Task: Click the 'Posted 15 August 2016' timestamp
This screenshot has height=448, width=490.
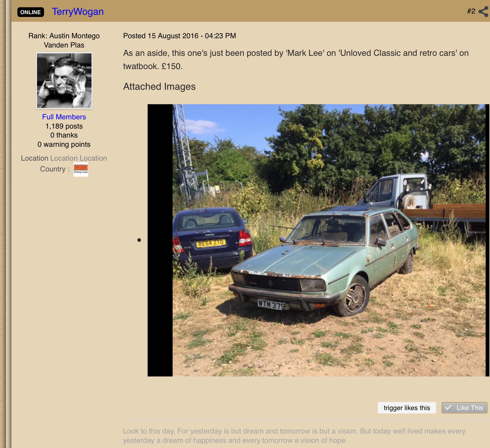Action: [179, 36]
